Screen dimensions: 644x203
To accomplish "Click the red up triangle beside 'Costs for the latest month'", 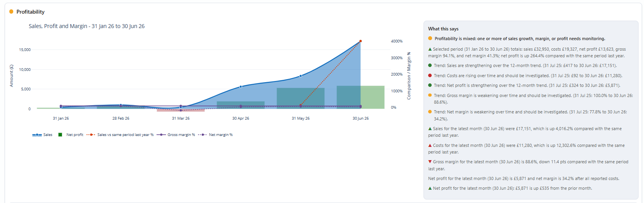I will (430, 145).
